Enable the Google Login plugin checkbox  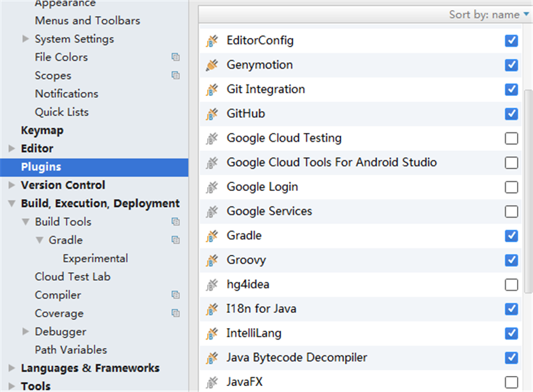pyautogui.click(x=511, y=187)
